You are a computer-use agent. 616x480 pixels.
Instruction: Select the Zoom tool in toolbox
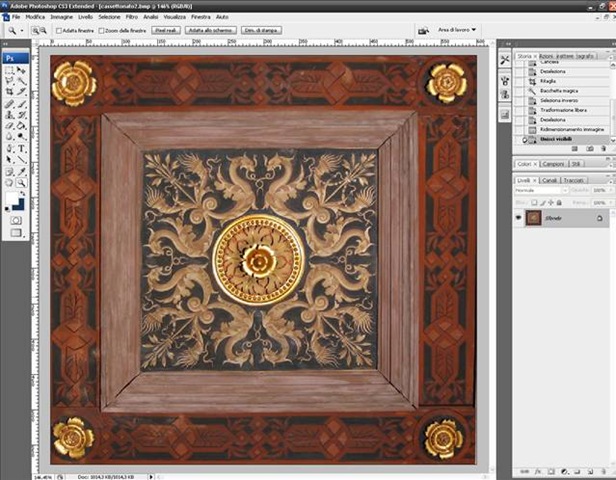coord(22,182)
